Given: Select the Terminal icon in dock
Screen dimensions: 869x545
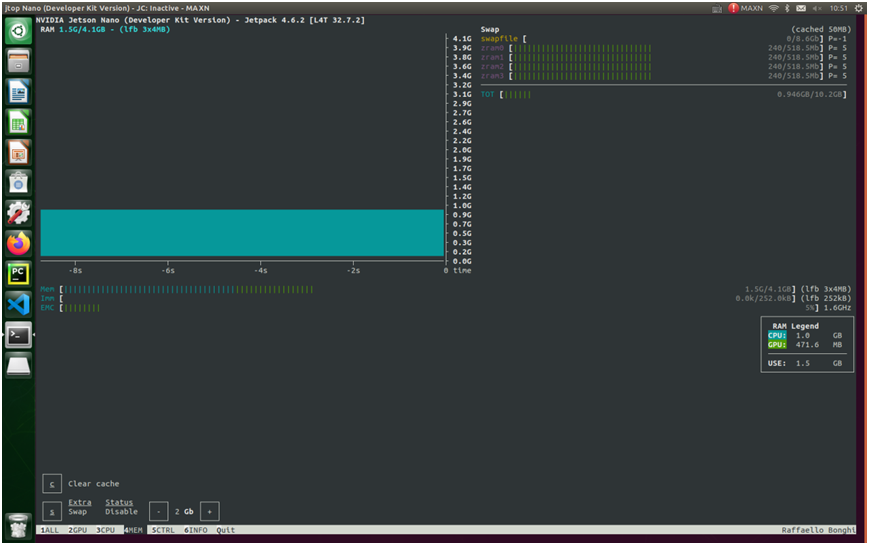Looking at the screenshot, I should point(18,335).
